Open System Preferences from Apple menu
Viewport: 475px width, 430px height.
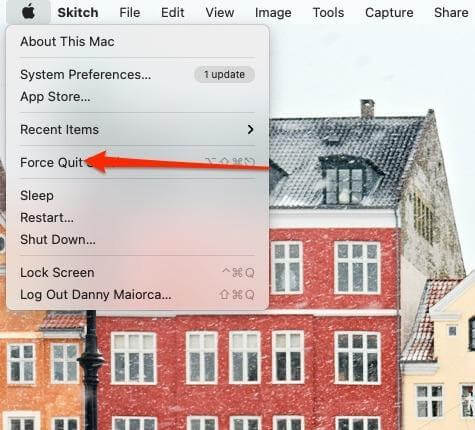pos(137,74)
